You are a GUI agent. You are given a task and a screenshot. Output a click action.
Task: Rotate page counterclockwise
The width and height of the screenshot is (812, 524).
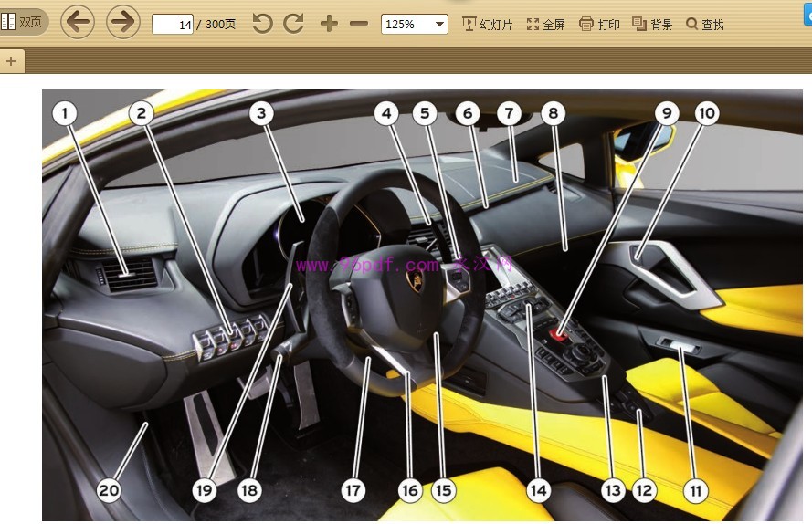pos(262,24)
